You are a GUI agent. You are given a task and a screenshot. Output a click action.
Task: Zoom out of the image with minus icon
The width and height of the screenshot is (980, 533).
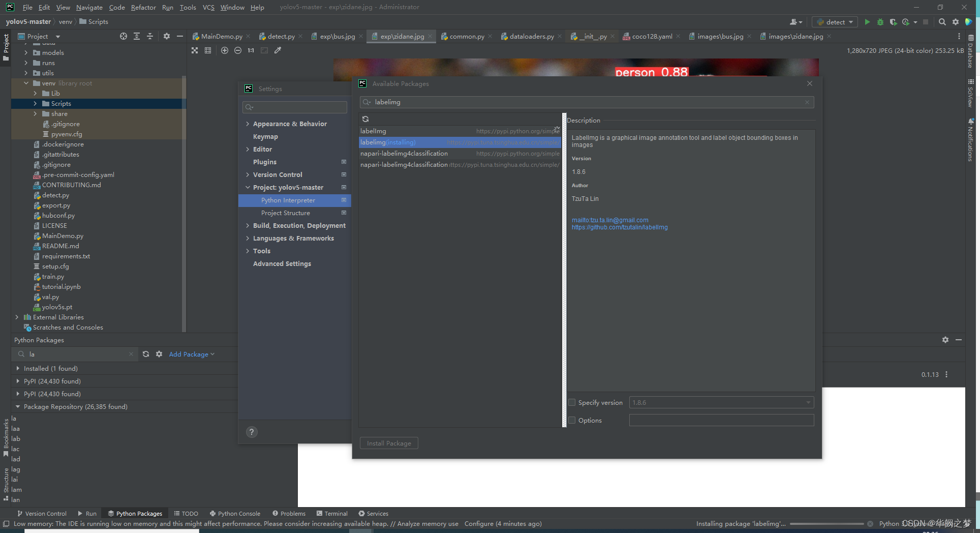point(238,50)
